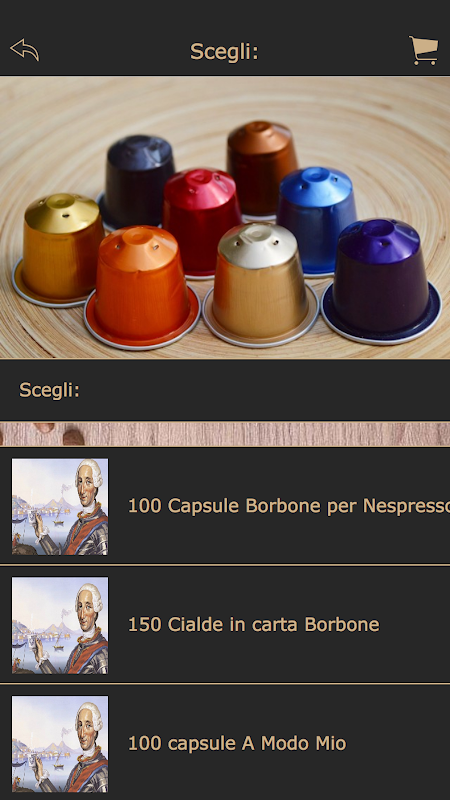The width and height of the screenshot is (450, 800).
Task: Tap the thumbnail beside 100 capsule A Modo Mio
Action: click(x=60, y=744)
